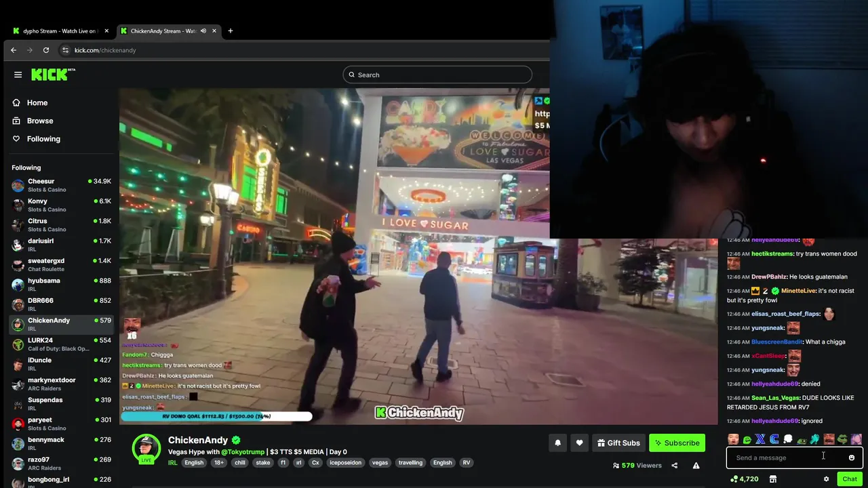Open the Kick hamburger sidebar menu

(x=18, y=75)
